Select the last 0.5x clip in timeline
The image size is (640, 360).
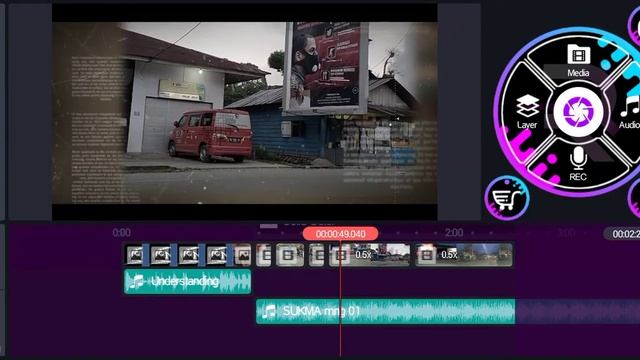click(x=464, y=255)
